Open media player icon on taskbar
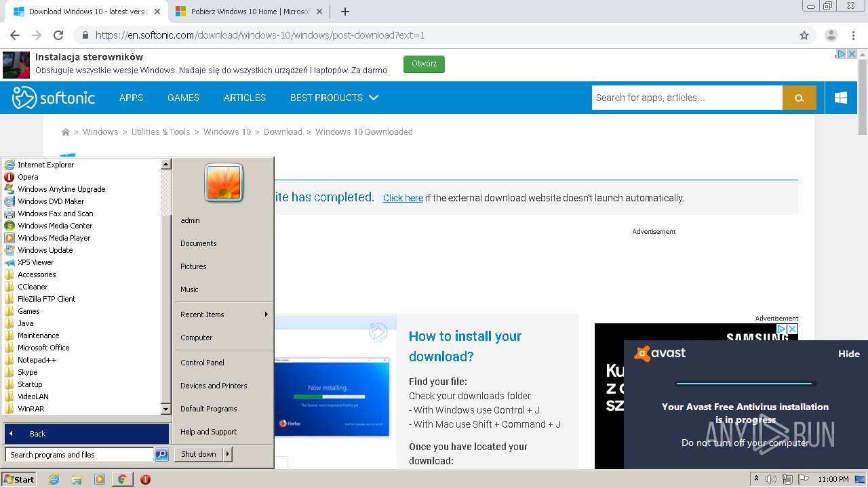This screenshot has width=868, height=488. pos(100,479)
